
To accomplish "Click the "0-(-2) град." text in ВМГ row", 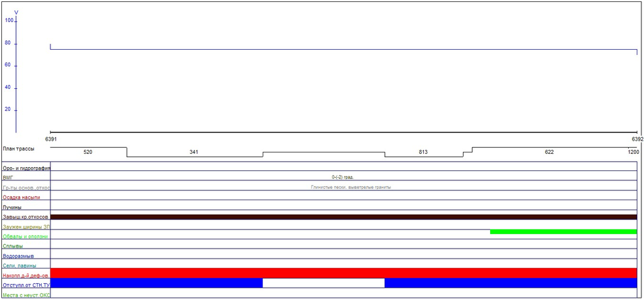I will click(x=342, y=177).
